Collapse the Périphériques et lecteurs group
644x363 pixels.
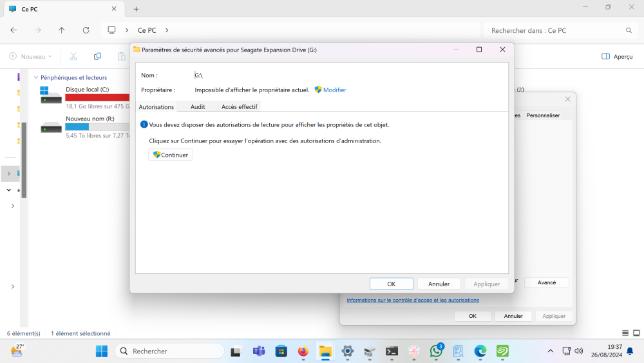(x=35, y=77)
